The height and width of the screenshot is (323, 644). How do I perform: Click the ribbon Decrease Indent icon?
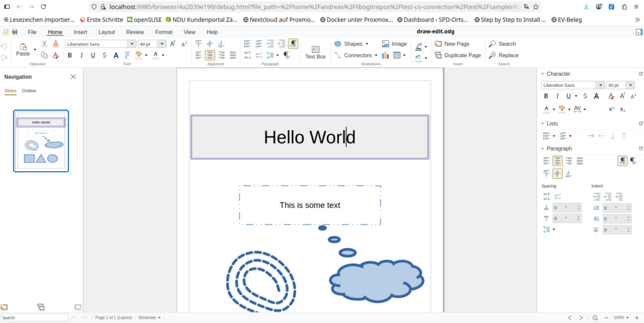click(x=282, y=43)
